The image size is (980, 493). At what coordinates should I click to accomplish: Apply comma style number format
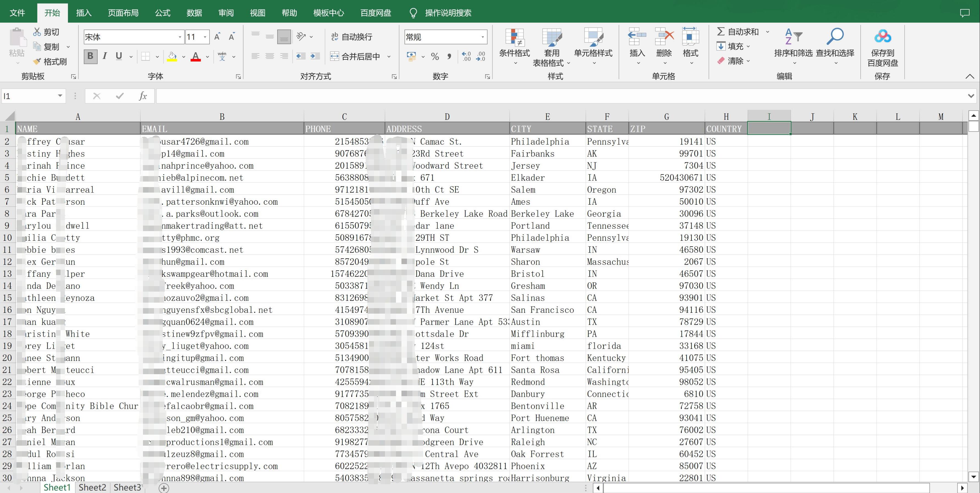point(449,57)
